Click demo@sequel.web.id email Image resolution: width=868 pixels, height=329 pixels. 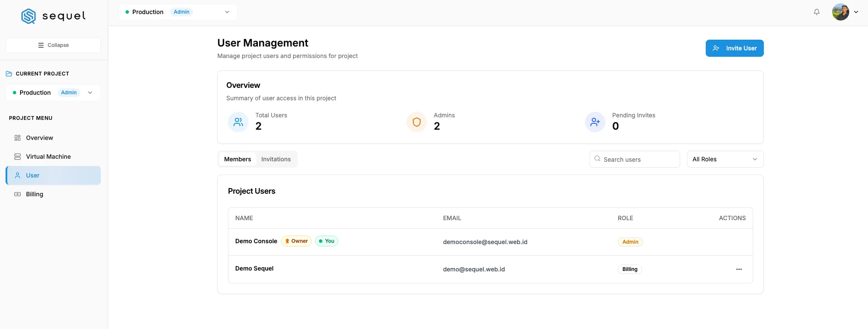(474, 269)
